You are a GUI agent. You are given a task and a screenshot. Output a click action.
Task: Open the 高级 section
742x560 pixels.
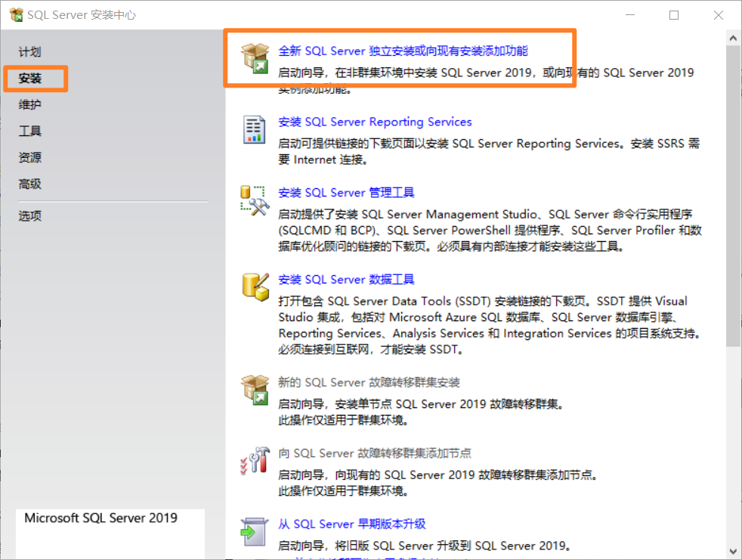pyautogui.click(x=29, y=184)
